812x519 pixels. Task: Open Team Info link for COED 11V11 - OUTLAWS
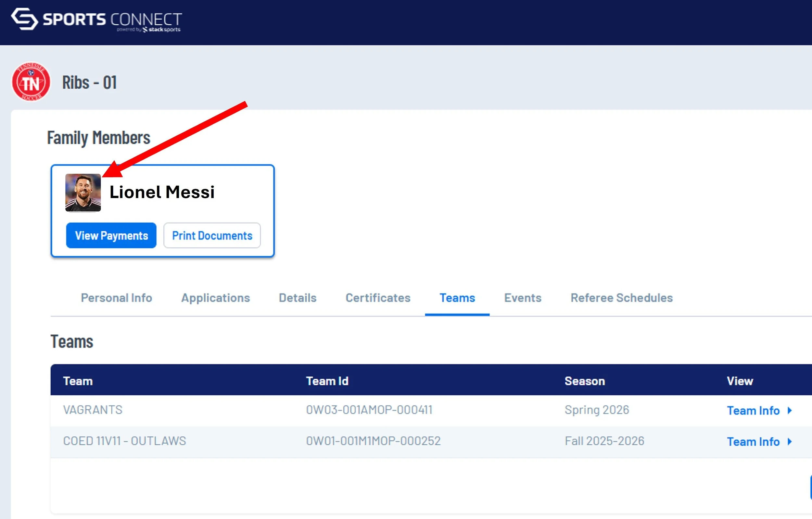(x=753, y=441)
